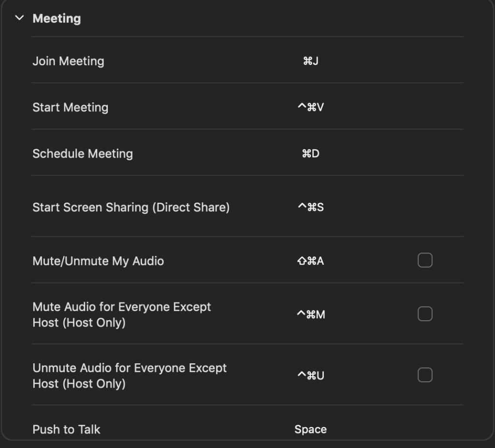
Task: Edit the Join Meeting ⌘J shortcut
Action: [x=310, y=61]
